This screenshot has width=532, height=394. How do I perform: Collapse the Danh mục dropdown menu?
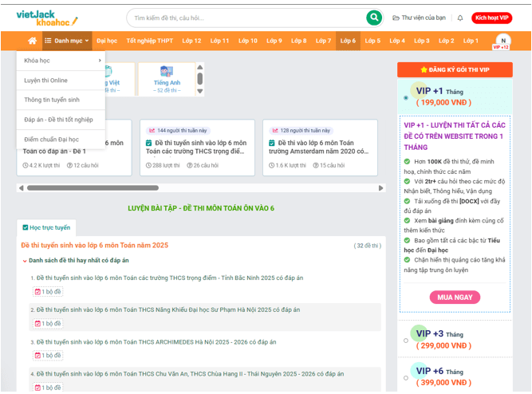point(67,41)
